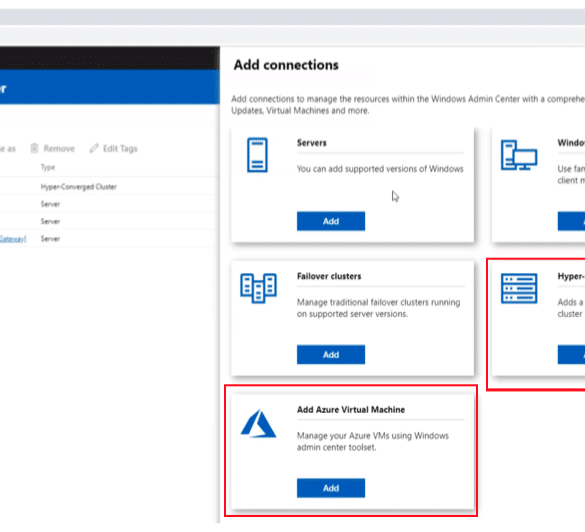This screenshot has height=532, width=585.
Task: Click 'Manage traditional failover clusters' description
Action: pyautogui.click(x=378, y=308)
